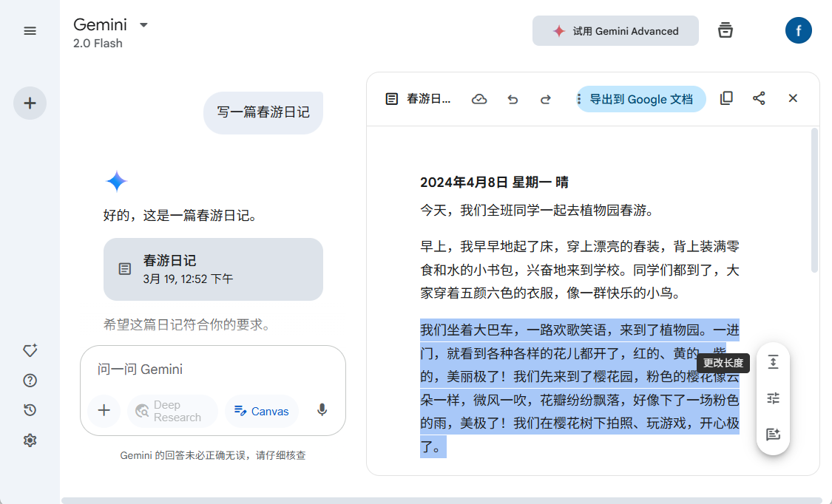The height and width of the screenshot is (504, 832).
Task: Collapse the sidebar with the hamburger menu
Action: (30, 30)
